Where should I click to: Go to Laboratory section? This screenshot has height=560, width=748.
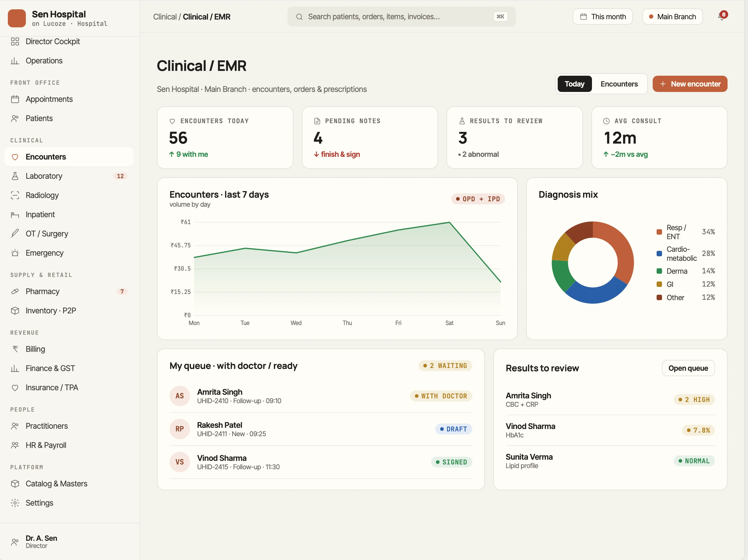(69, 176)
